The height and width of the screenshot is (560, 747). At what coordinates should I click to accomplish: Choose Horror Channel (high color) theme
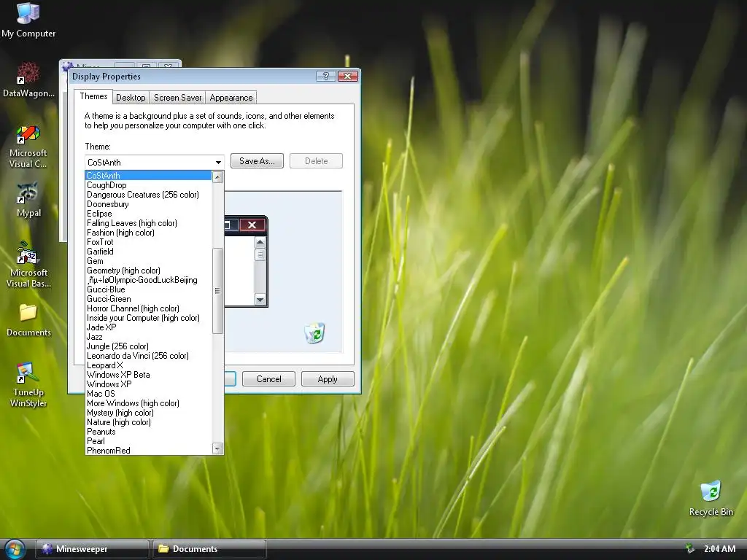148,308
